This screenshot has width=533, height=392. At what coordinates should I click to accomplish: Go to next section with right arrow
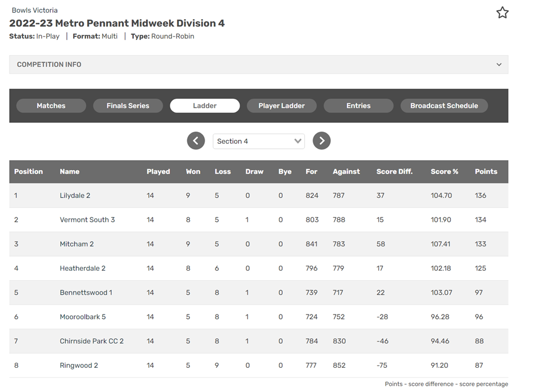(x=322, y=140)
